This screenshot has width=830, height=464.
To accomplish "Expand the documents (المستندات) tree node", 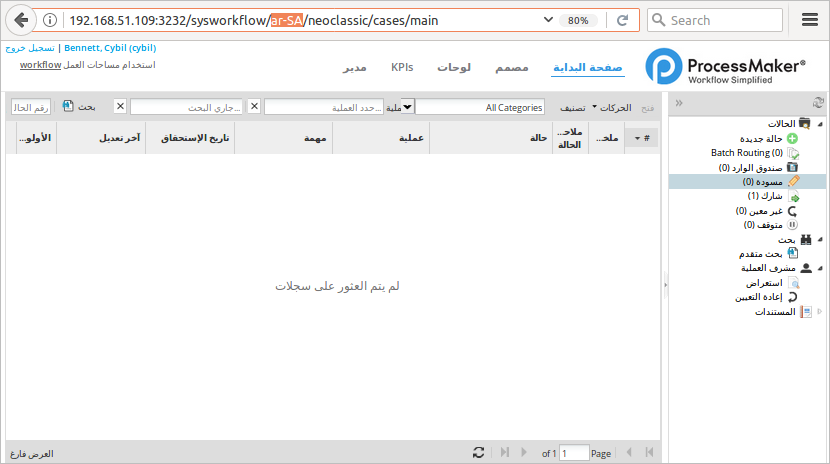I will pyautogui.click(x=821, y=312).
